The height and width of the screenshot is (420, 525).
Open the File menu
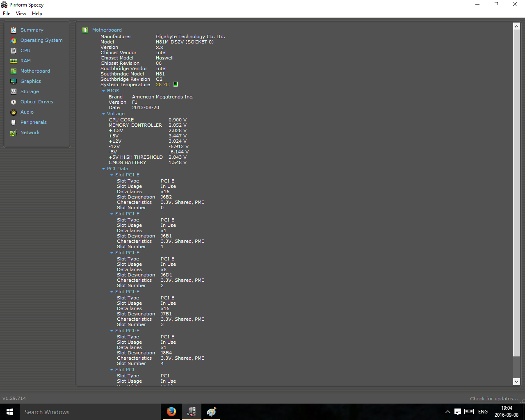click(7, 14)
